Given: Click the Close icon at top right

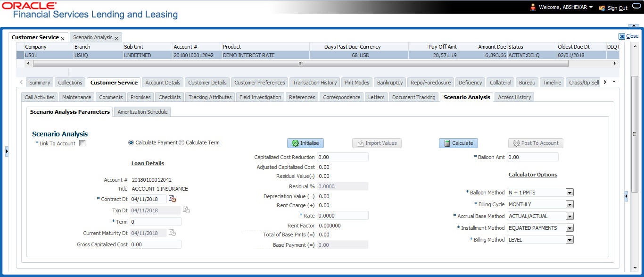Looking at the screenshot, I should coord(622,36).
